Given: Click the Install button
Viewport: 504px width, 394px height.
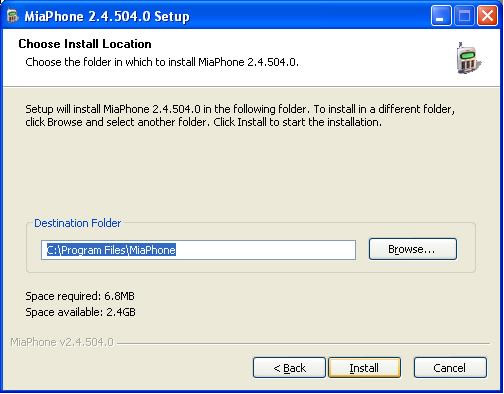Looking at the screenshot, I should (x=364, y=368).
